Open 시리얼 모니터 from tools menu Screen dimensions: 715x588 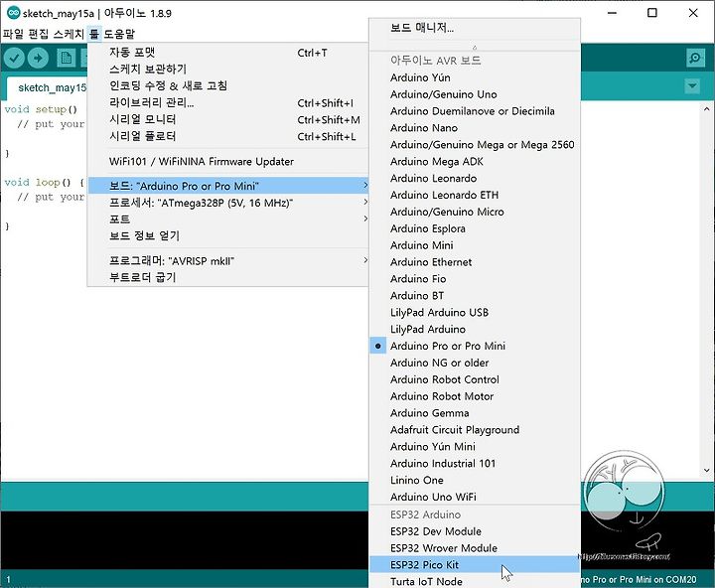pyautogui.click(x=227, y=119)
